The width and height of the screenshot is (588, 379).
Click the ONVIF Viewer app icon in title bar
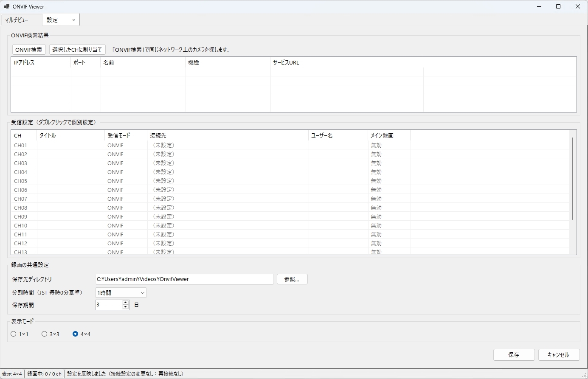(x=6, y=6)
